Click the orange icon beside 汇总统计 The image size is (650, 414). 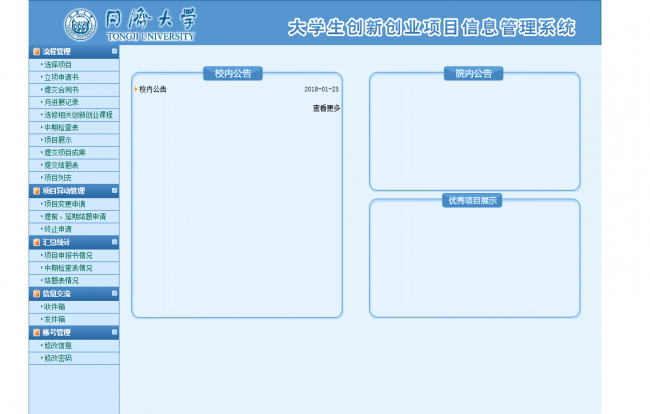[36, 242]
